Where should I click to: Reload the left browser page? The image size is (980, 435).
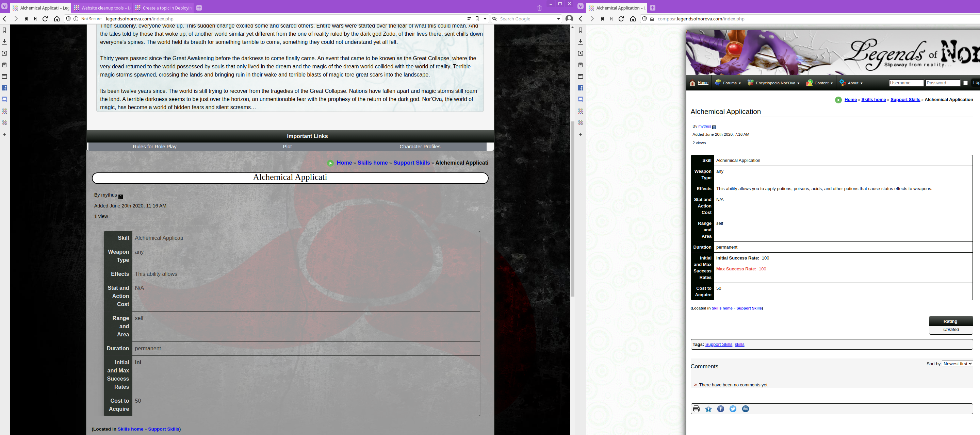(x=45, y=19)
